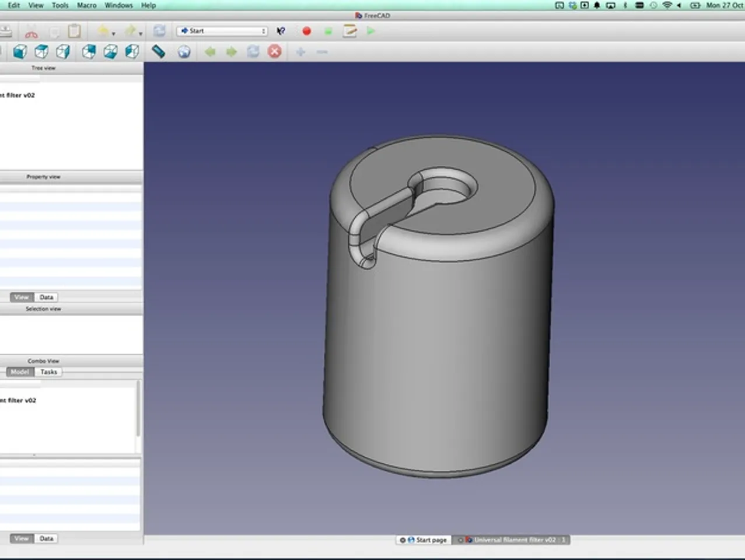The width and height of the screenshot is (745, 560).
Task: Open the macro editor icon
Action: point(349,31)
